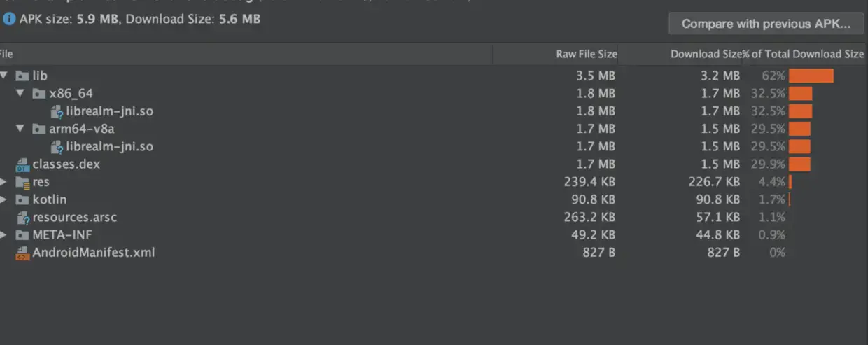Collapse the lib folder tree node
This screenshot has width=868, height=345.
coord(4,76)
